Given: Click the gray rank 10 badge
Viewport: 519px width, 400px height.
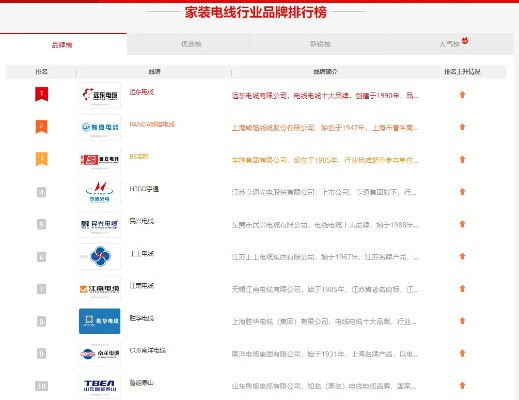Looking at the screenshot, I should click(x=41, y=386).
